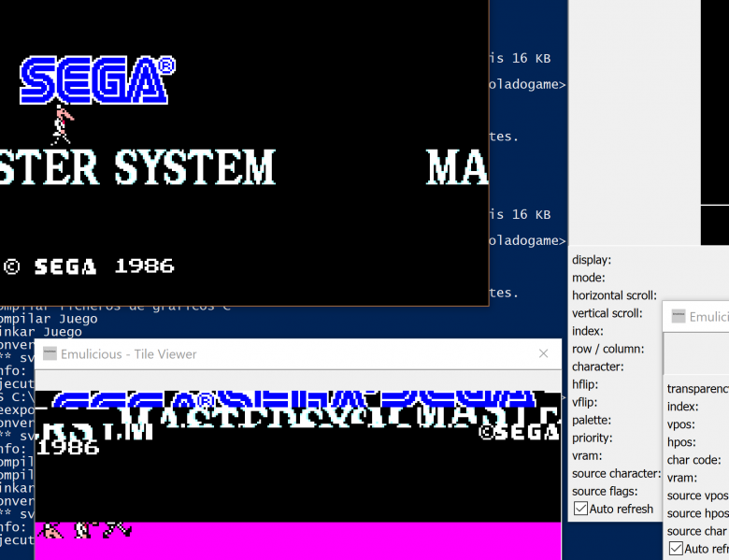The image size is (729, 560).
Task: Click the Tile Viewer title bar text
Action: click(x=128, y=354)
